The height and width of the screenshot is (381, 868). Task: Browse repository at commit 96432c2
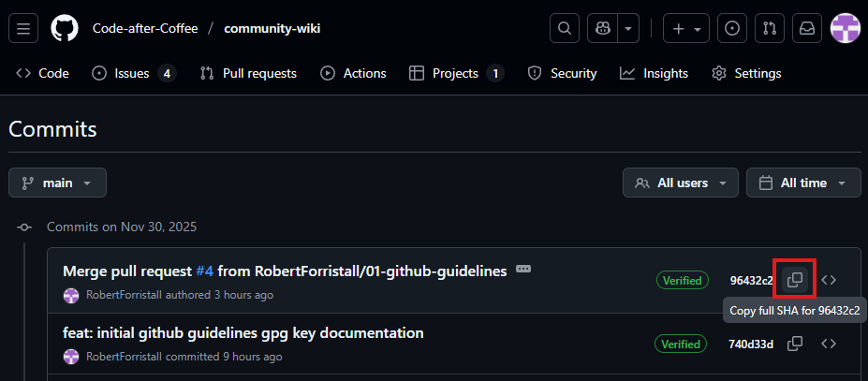[x=829, y=281]
